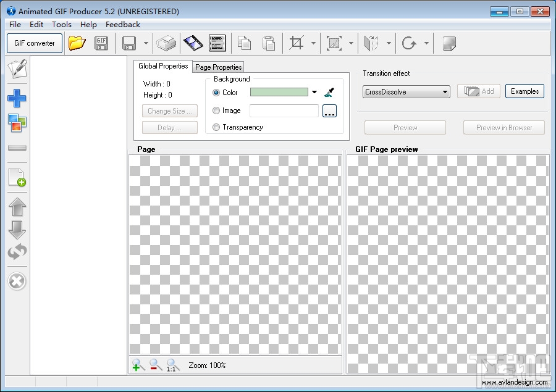Click the text document list icon
The image size is (556, 392).
tap(217, 43)
